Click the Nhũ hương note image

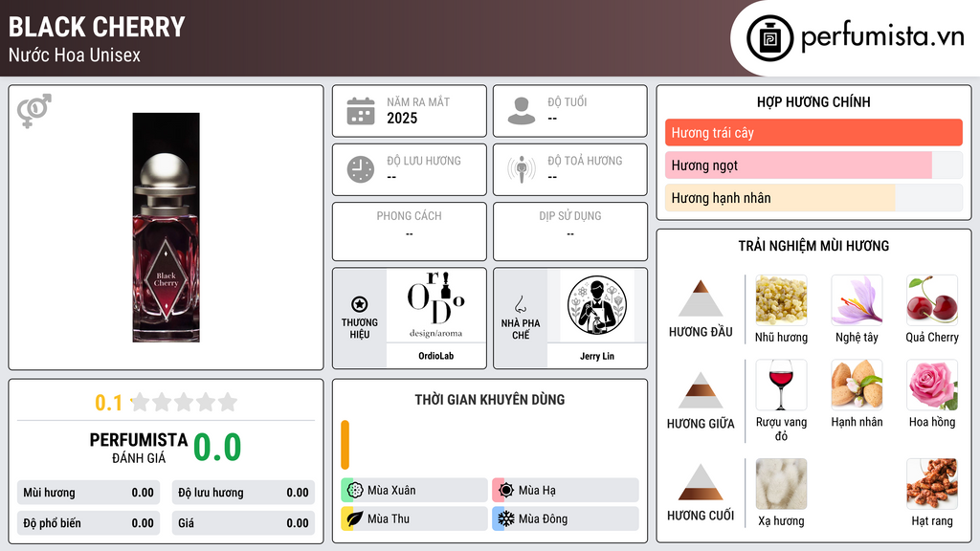pyautogui.click(x=781, y=300)
